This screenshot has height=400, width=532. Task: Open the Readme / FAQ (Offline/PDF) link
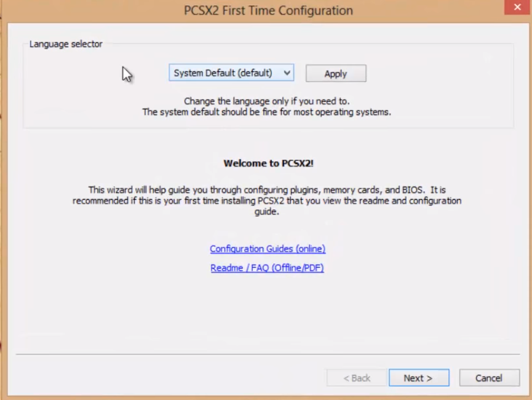tap(267, 268)
